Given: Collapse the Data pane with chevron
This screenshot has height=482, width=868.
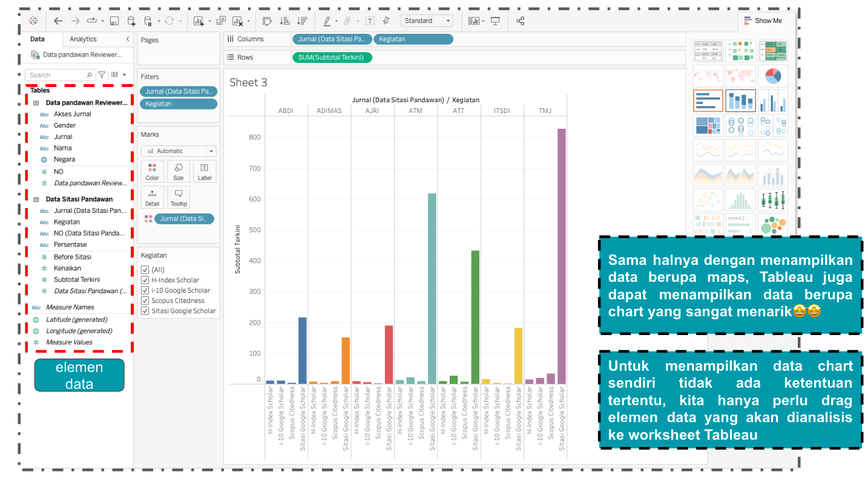Looking at the screenshot, I should coord(127,39).
